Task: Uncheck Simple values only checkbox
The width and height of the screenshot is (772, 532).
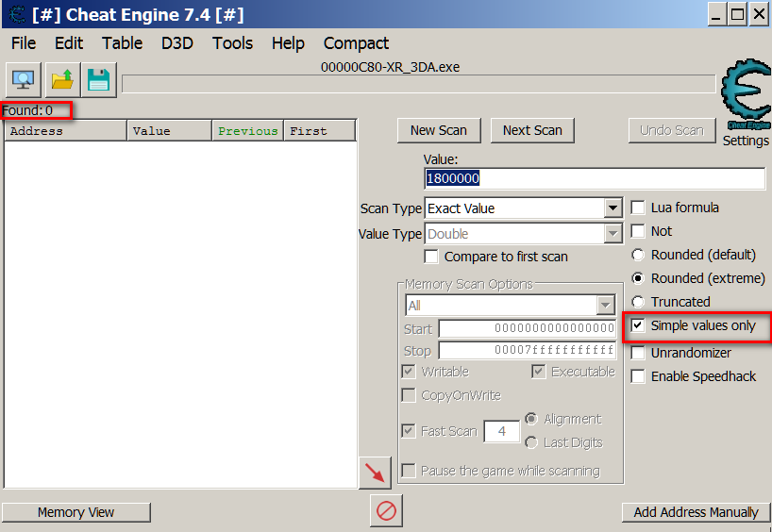Action: click(x=638, y=325)
